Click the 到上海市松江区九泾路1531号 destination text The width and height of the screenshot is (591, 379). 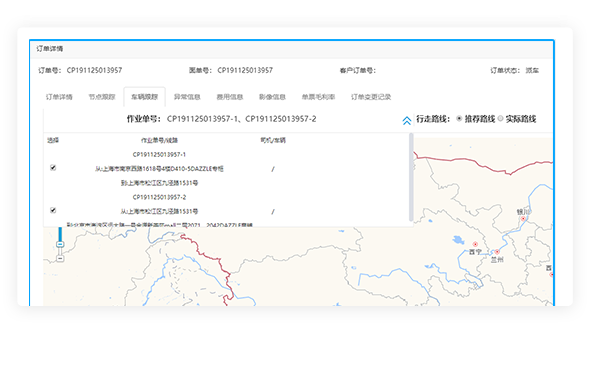coord(159,183)
